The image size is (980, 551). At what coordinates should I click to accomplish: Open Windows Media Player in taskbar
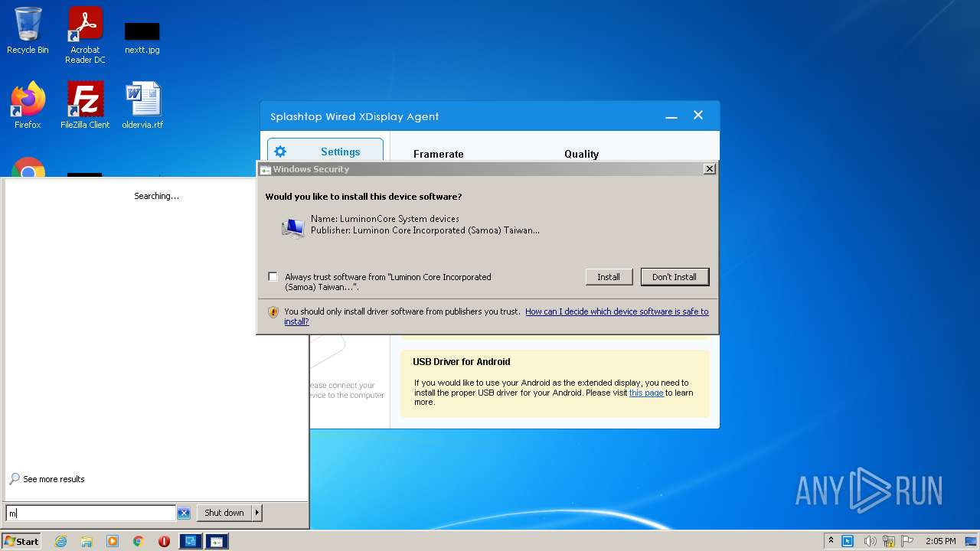coord(113,541)
